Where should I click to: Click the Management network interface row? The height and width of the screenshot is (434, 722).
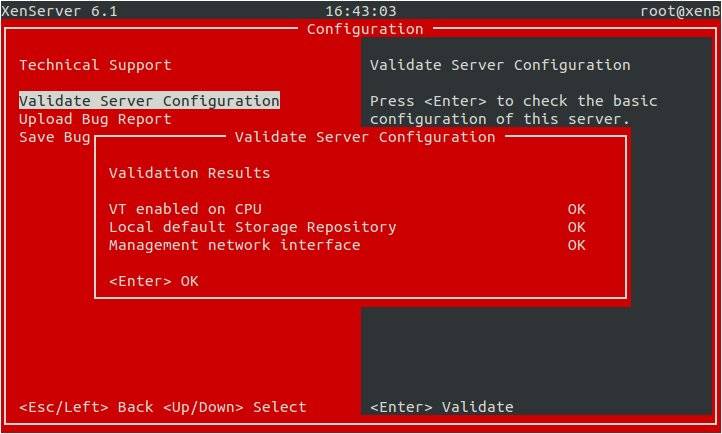coord(347,245)
